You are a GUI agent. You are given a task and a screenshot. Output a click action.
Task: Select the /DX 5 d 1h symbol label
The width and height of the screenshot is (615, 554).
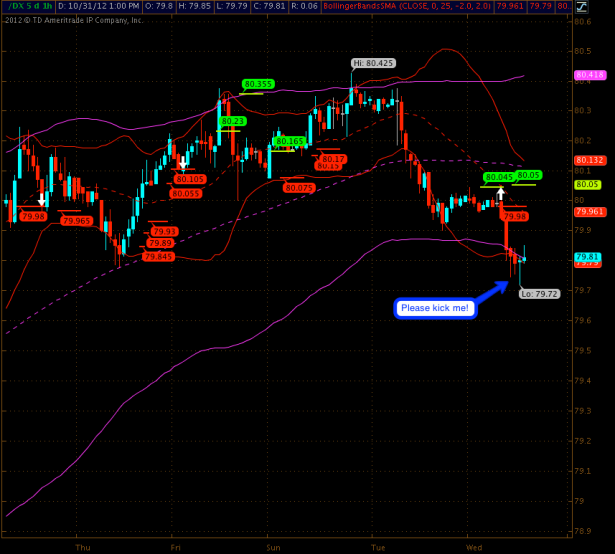pyautogui.click(x=25, y=6)
